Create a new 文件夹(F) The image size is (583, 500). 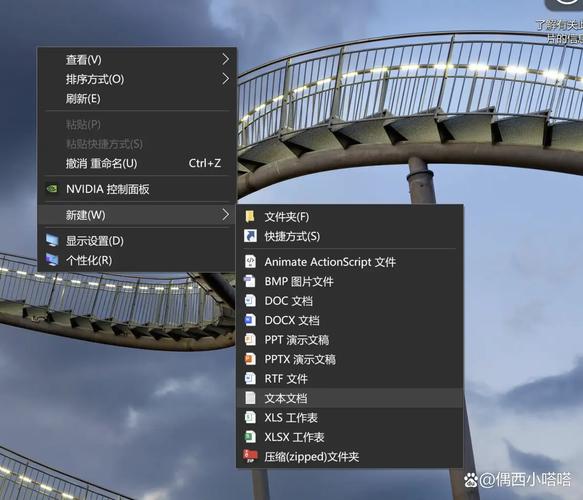[350, 217]
